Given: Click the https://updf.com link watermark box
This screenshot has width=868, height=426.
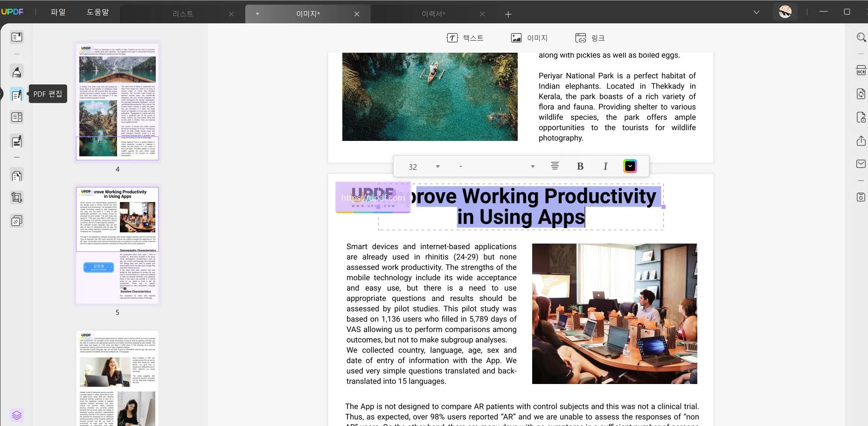Looking at the screenshot, I should tap(373, 197).
